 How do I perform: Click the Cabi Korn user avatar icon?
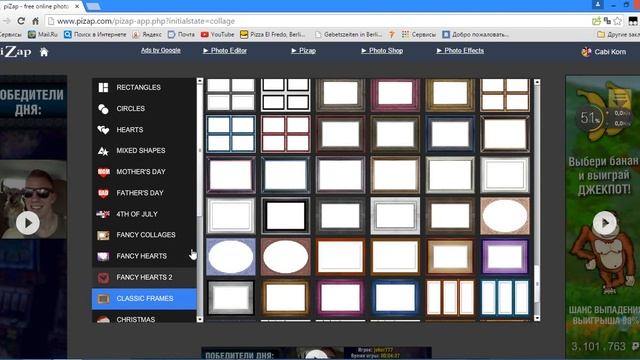click(x=586, y=52)
